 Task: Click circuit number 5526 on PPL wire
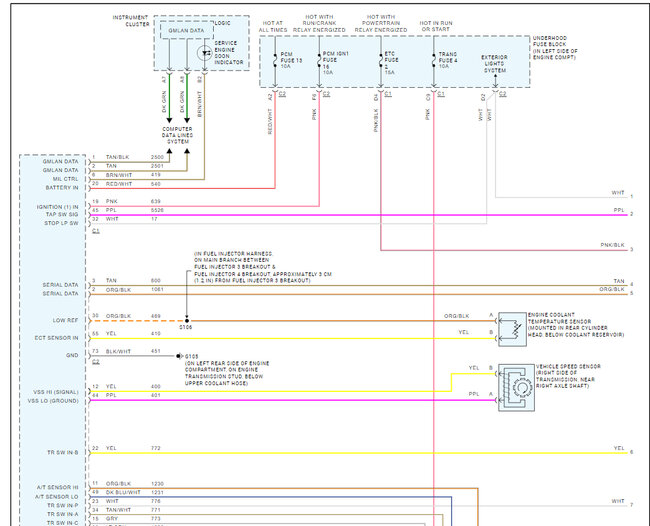coord(158,210)
